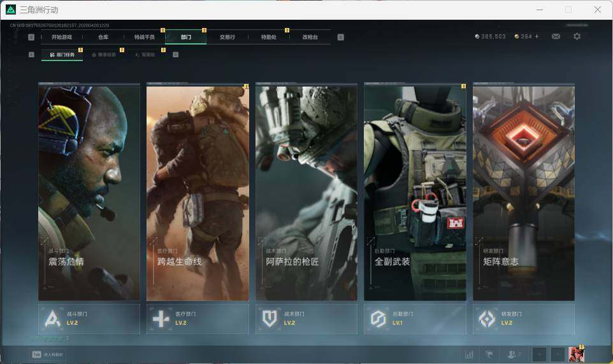Viewport: 613px width, 364px height.
Task: Click the yellow badge on 部门 tab
Action: (x=204, y=30)
